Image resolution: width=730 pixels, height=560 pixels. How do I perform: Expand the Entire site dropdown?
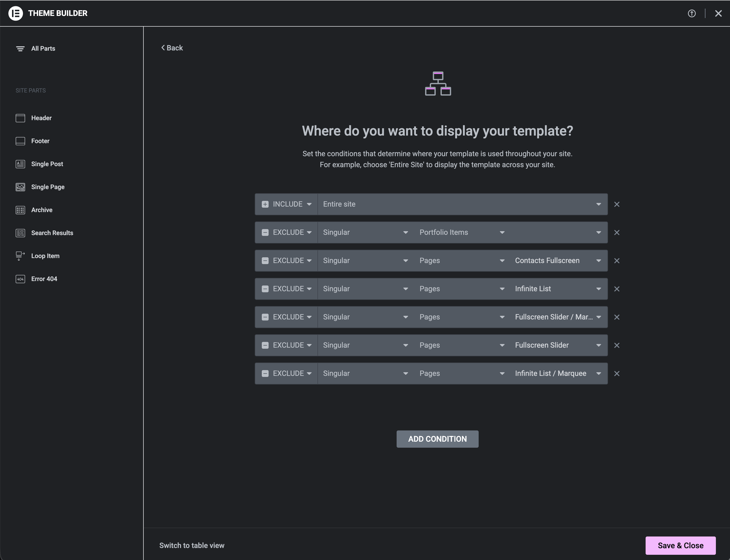click(462, 204)
